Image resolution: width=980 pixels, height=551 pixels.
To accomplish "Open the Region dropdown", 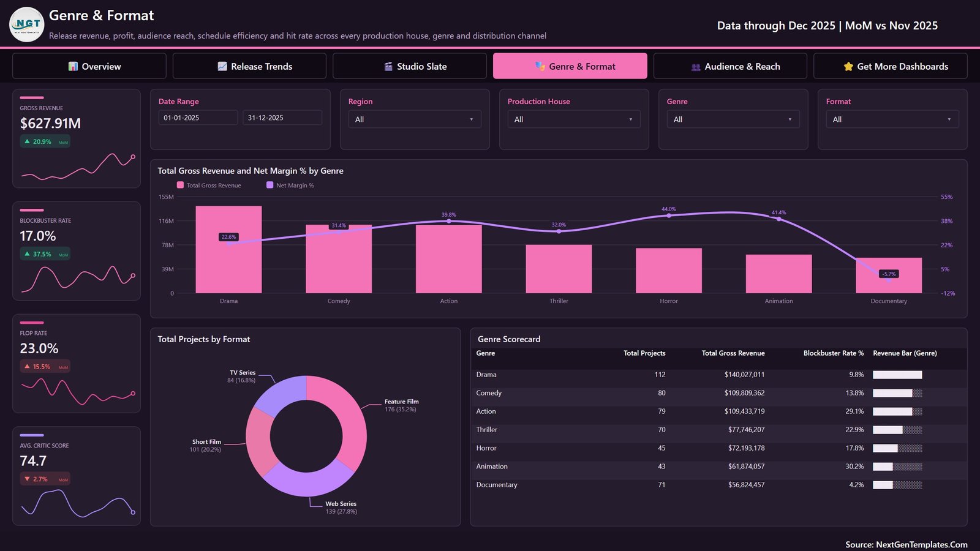I will (415, 119).
